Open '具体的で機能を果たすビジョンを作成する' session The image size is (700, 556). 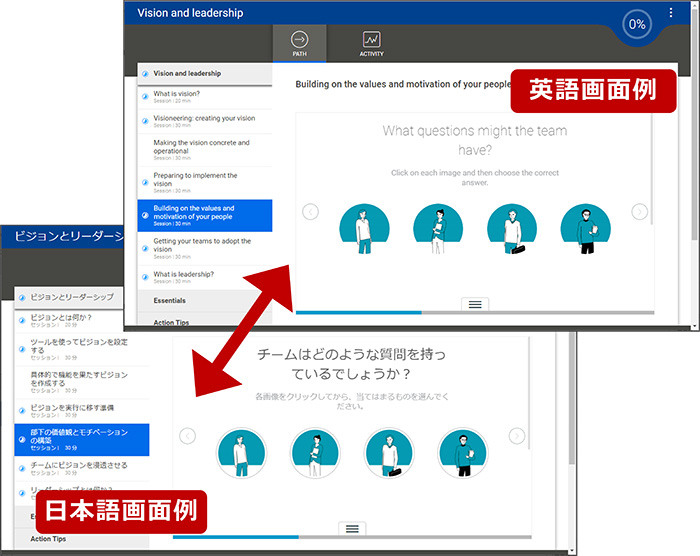[82, 382]
